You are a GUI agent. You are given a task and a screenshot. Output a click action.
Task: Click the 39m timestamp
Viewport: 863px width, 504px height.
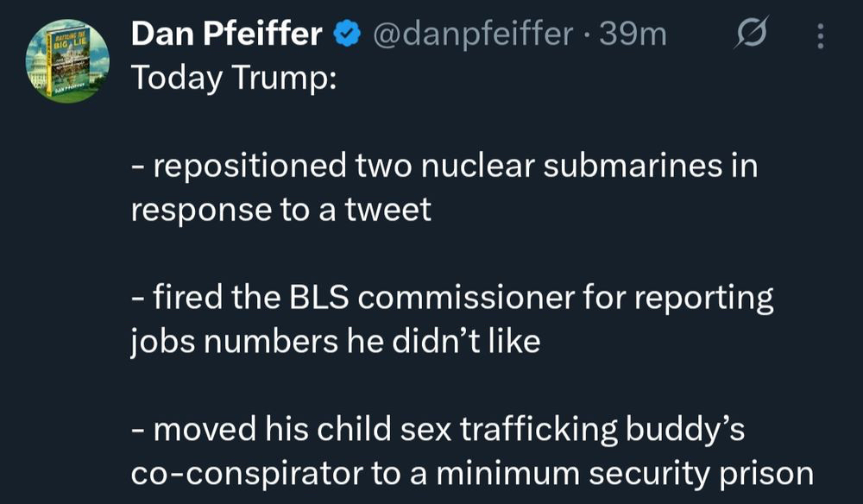[x=634, y=35]
